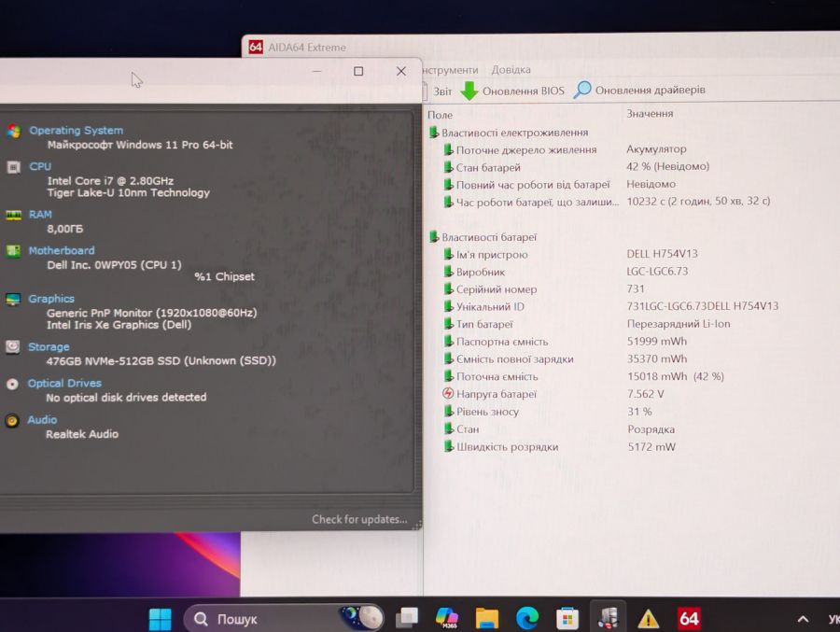Show hidden tray icons chevron
The height and width of the screenshot is (632, 840).
tap(803, 619)
